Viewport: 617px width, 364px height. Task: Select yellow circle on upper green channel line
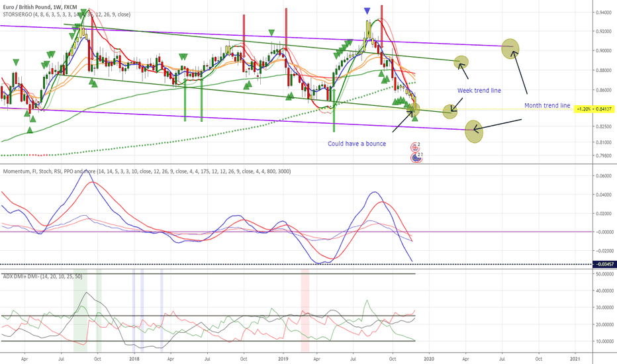(x=461, y=62)
